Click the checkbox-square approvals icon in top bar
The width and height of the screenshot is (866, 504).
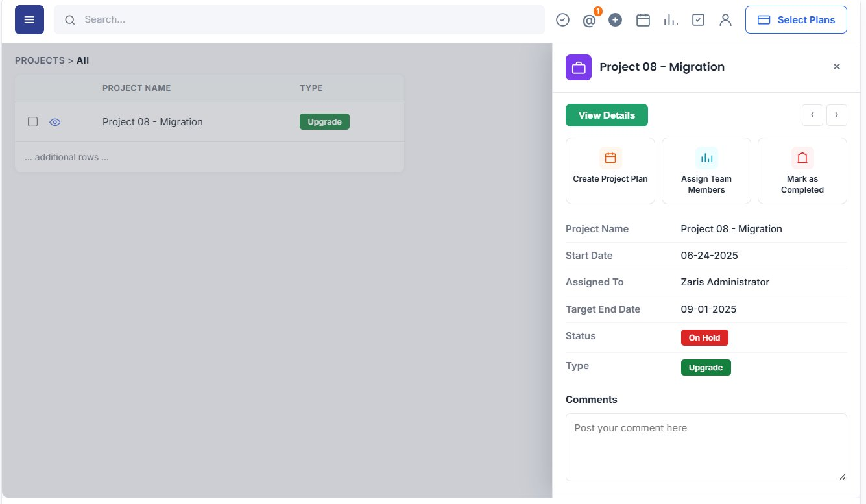698,20
